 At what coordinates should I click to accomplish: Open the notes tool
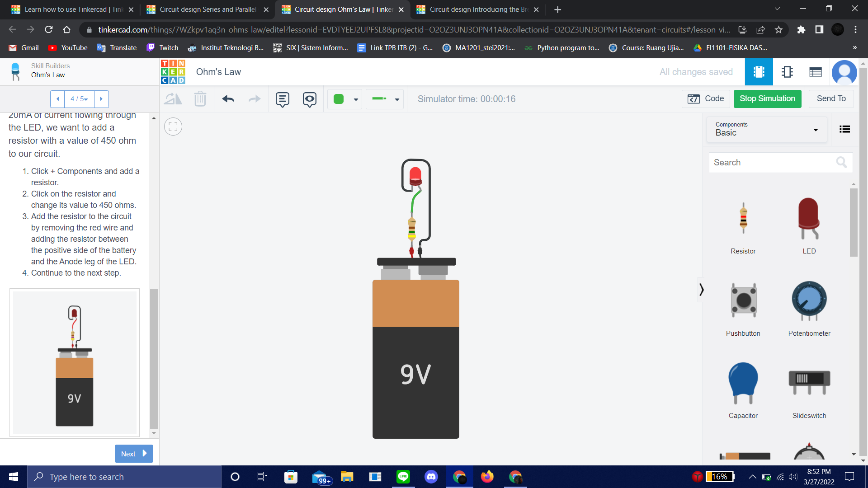tap(283, 99)
